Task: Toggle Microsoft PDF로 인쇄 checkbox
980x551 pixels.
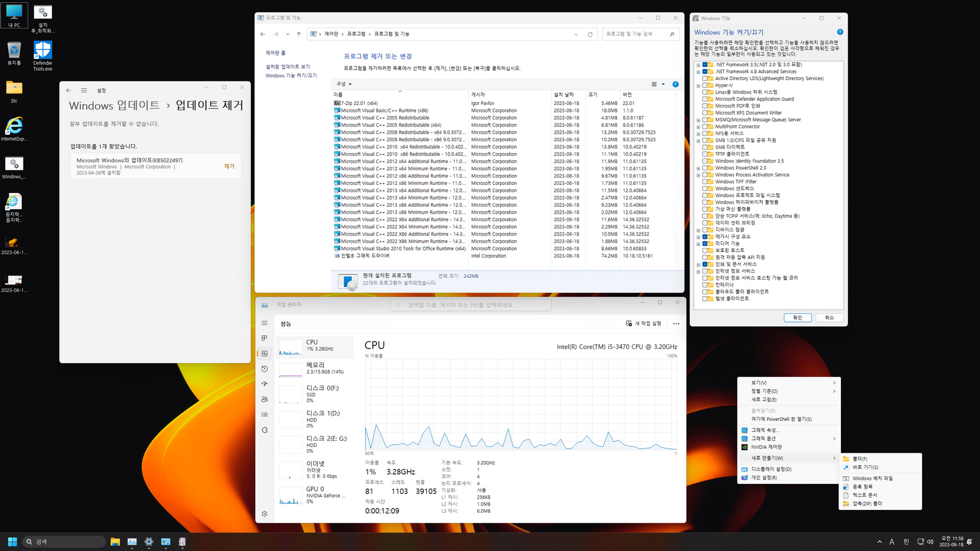Action: [705, 106]
